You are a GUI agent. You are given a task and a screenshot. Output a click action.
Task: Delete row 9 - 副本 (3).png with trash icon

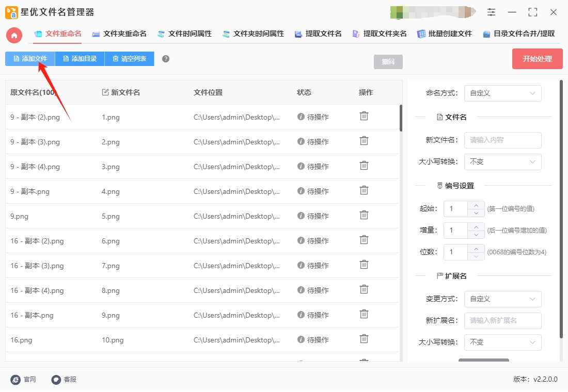click(x=364, y=141)
